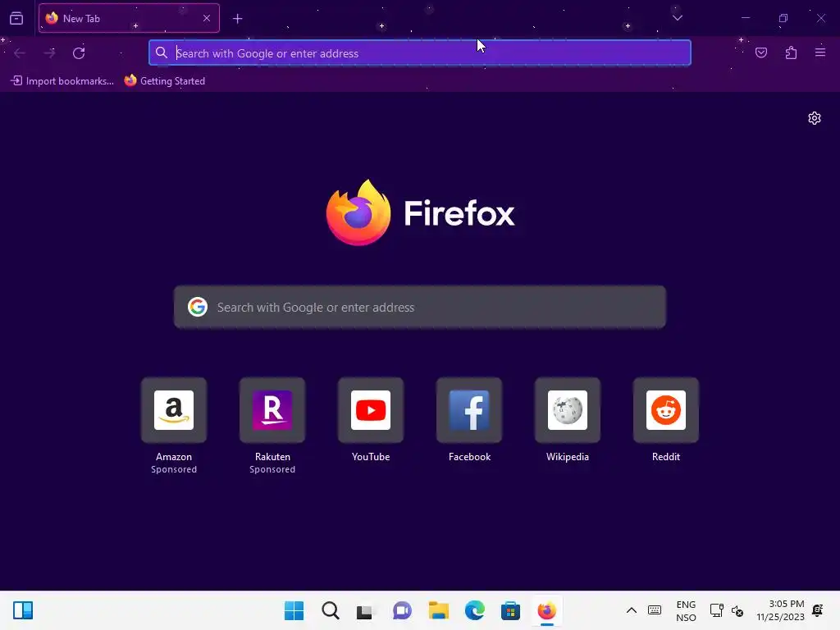Click the center Google search field
This screenshot has height=630, width=840.
pyautogui.click(x=420, y=307)
